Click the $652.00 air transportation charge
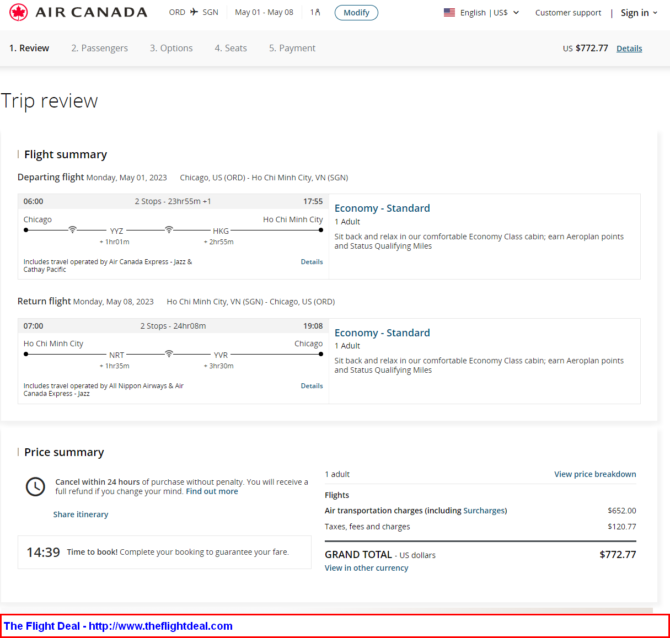This screenshot has width=670, height=638. (622, 511)
